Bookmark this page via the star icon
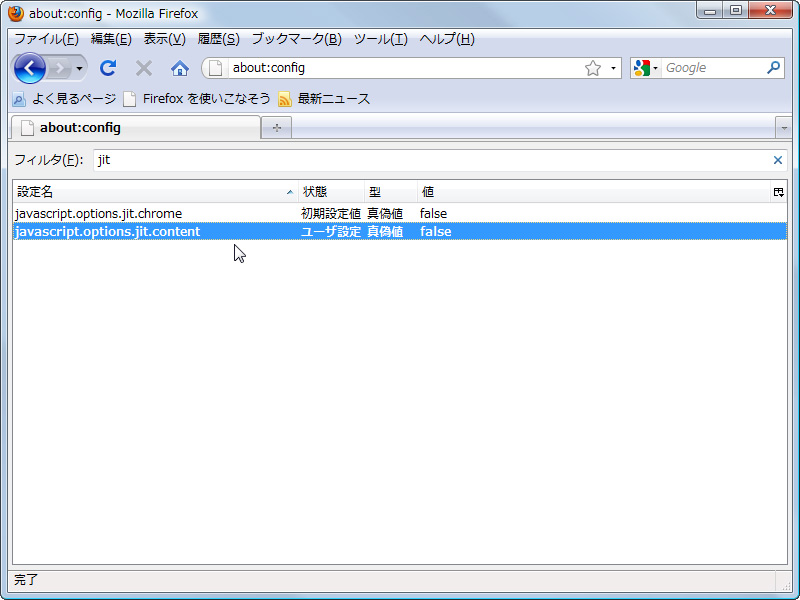The image size is (800, 600). (x=593, y=68)
